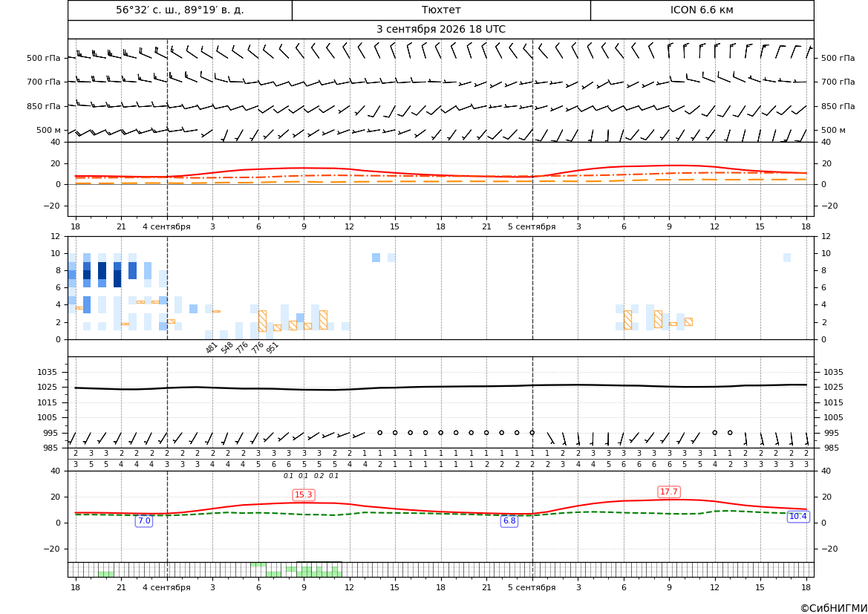Click the red 17.7 maximum temperature label
868x614 pixels.
(669, 491)
